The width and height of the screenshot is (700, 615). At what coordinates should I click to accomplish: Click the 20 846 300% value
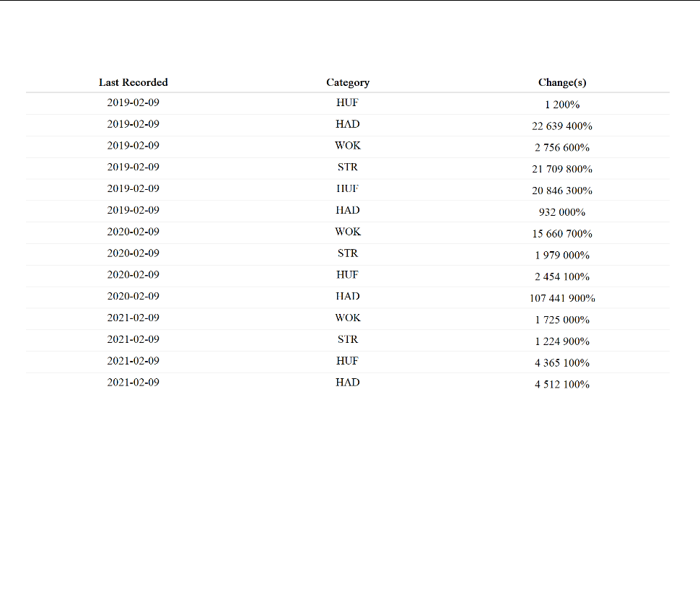(561, 191)
